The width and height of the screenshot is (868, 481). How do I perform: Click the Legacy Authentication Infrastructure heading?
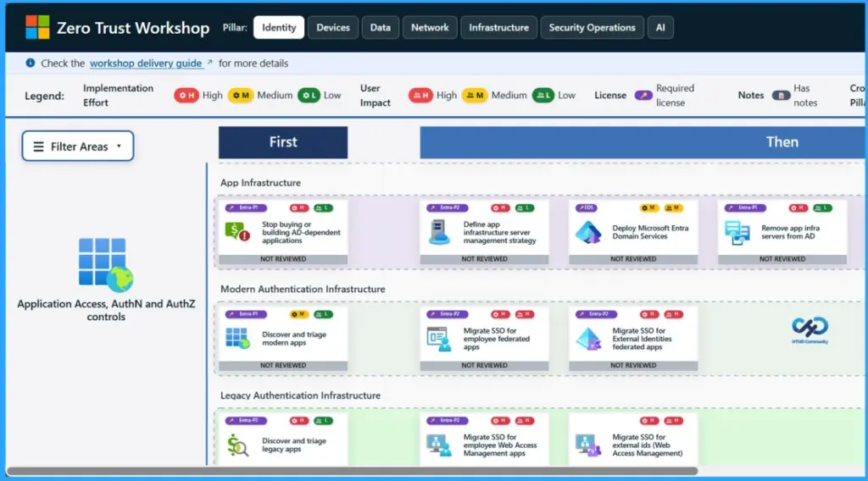(x=301, y=395)
